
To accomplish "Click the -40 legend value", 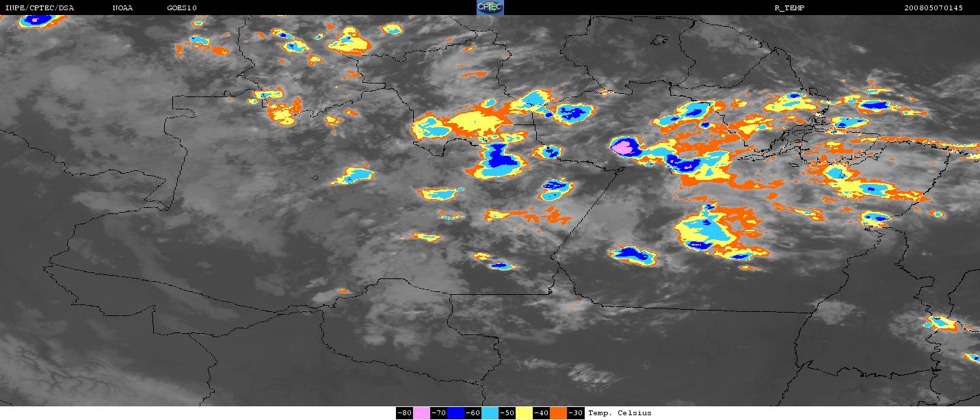I will click(541, 413).
